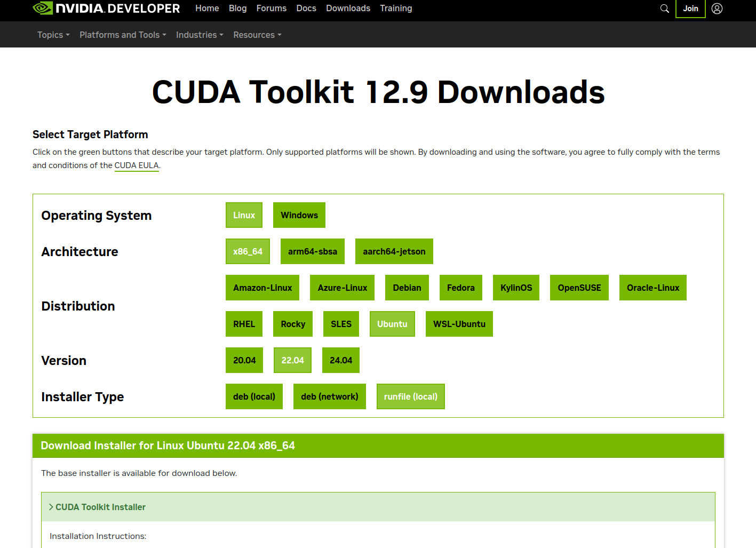Image resolution: width=756 pixels, height=548 pixels.
Task: Choose Oracle-Linux distribution
Action: coord(653,288)
